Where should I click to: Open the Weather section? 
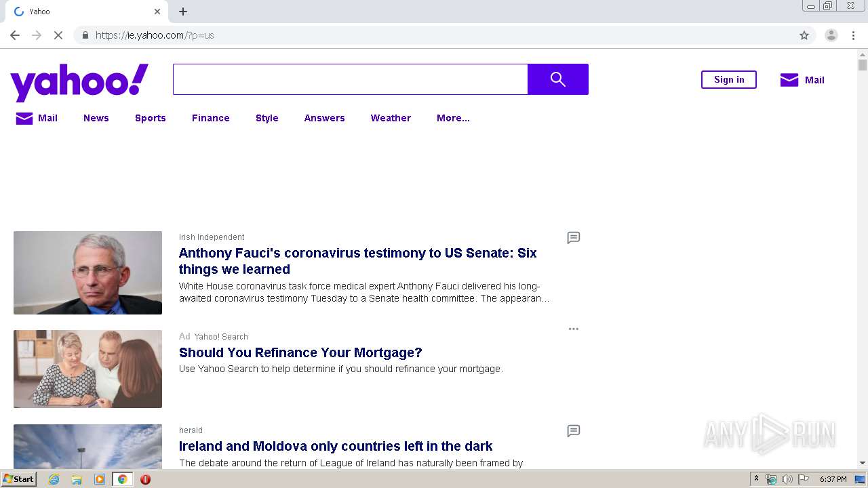click(391, 118)
